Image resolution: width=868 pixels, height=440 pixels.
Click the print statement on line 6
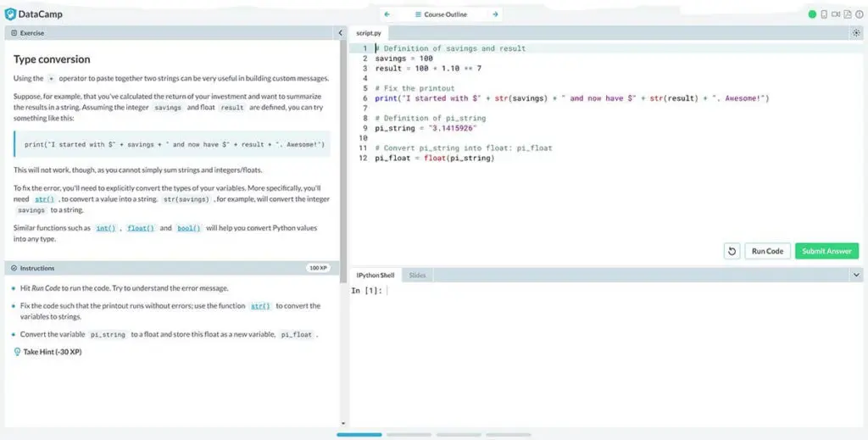pos(572,98)
